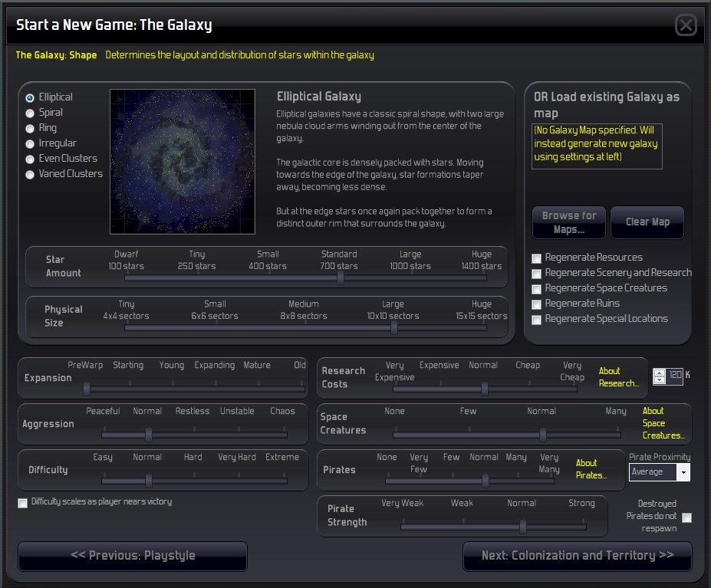Screen dimensions: 711x588
Task: Click Mature expansion label
Action: (x=257, y=366)
